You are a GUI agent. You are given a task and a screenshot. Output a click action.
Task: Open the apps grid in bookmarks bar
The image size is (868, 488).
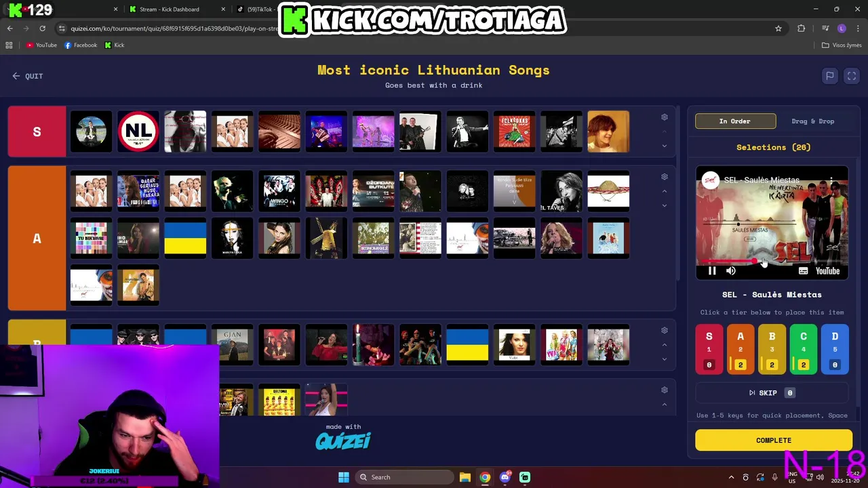[x=9, y=45]
